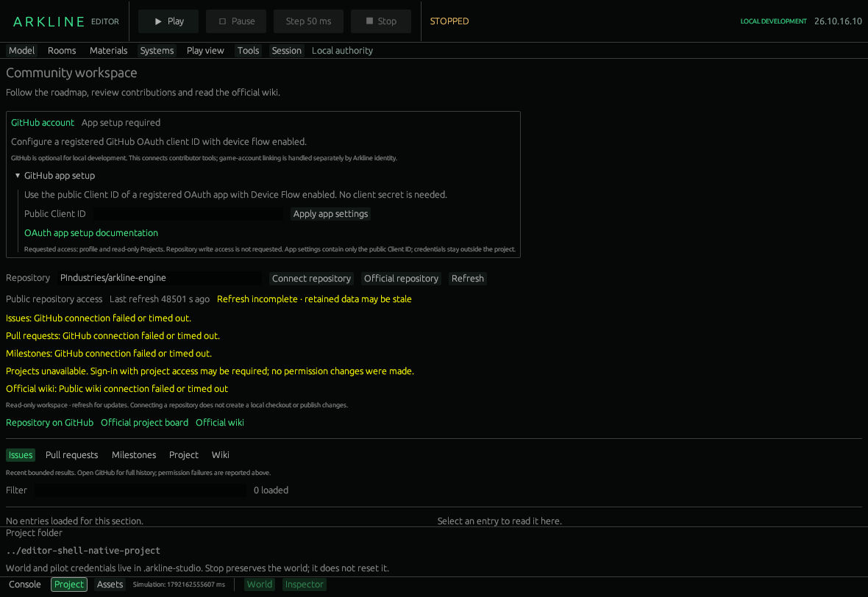The width and height of the screenshot is (868, 597).
Task: Open the Wiki section tab
Action: pos(221,455)
